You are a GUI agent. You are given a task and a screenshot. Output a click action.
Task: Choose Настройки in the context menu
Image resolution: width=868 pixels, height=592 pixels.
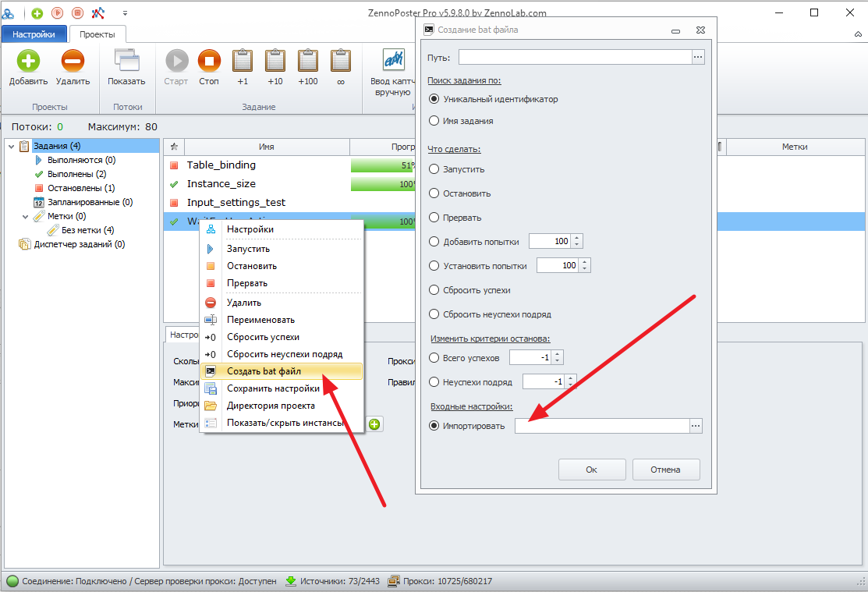[282, 229]
